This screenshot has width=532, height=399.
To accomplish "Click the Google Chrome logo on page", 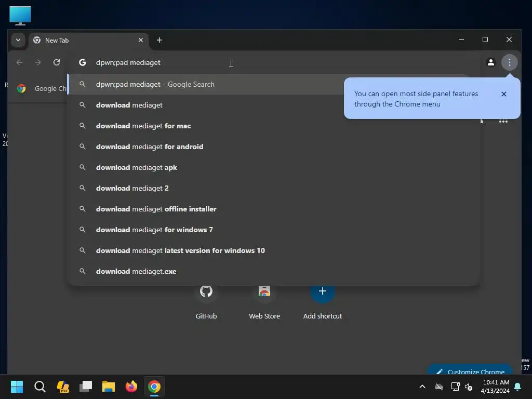I will (21, 88).
